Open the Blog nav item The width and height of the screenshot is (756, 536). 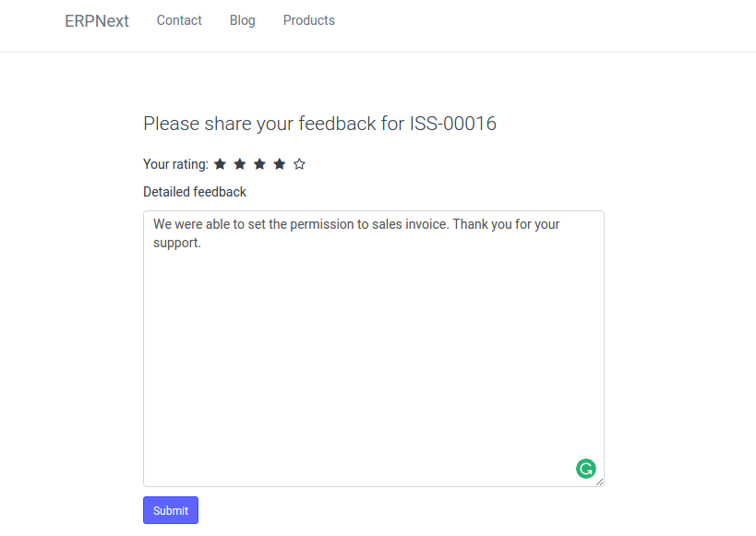pos(243,20)
